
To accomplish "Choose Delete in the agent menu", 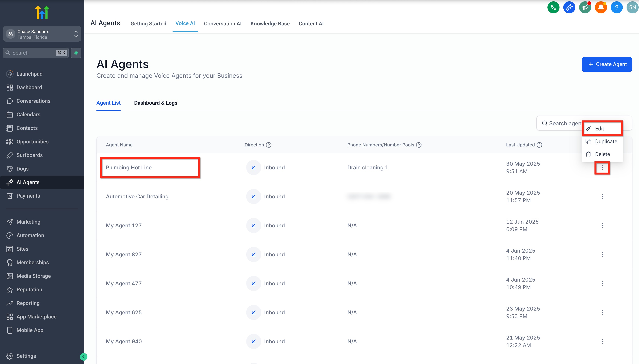I will coord(602,154).
